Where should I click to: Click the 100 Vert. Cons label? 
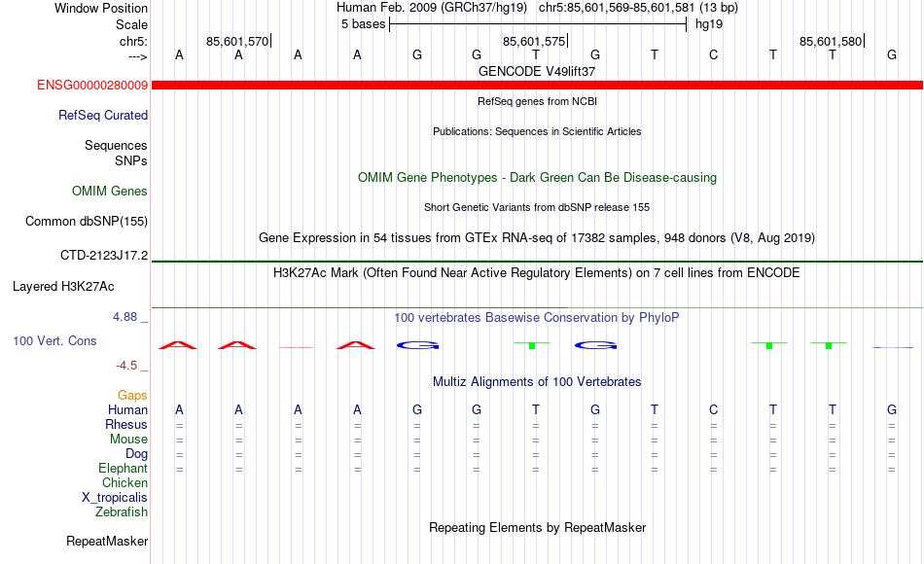coord(54,340)
